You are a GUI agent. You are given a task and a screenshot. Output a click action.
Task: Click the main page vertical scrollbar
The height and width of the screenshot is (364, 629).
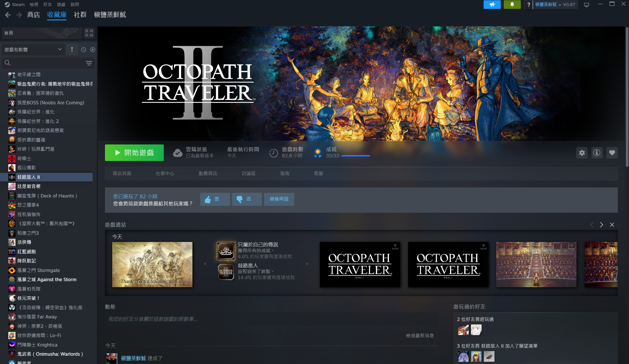[x=627, y=97]
